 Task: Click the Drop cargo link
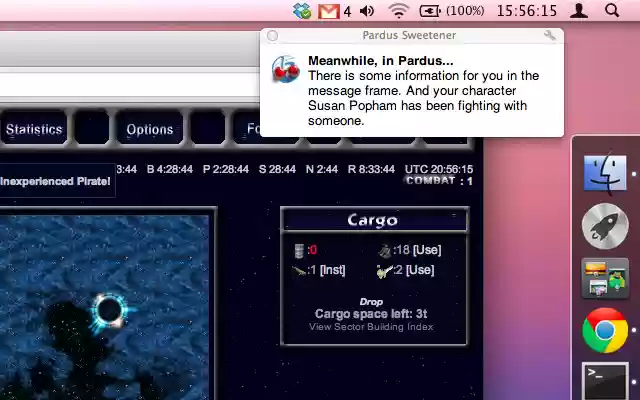tap(371, 302)
